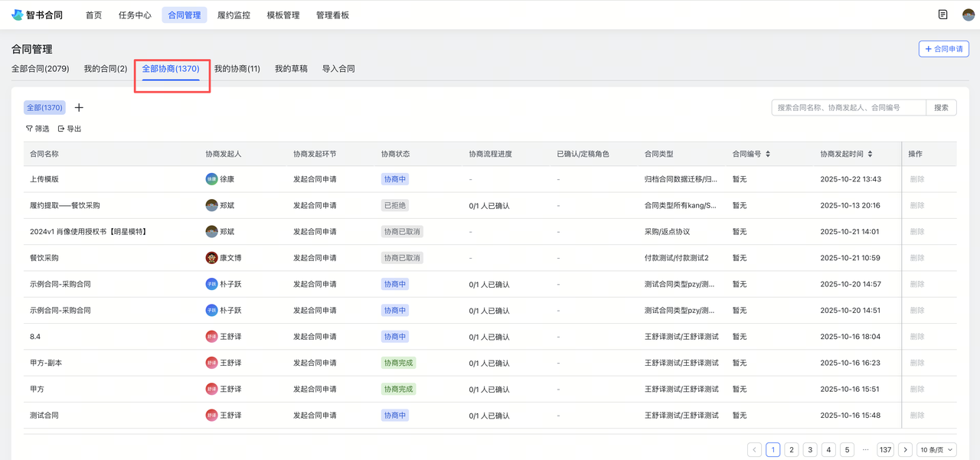Click the 合同申请 button
The image size is (980, 460).
pos(943,48)
